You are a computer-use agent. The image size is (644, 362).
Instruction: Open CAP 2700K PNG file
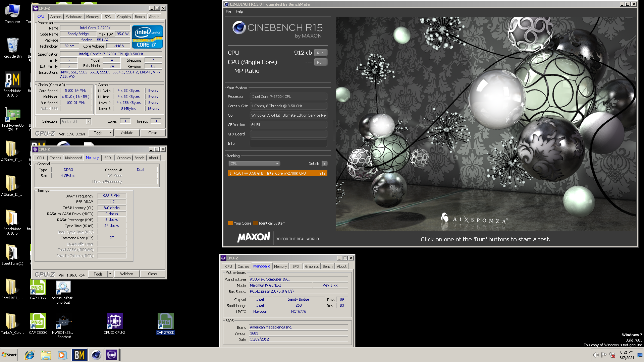pyautogui.click(x=165, y=323)
